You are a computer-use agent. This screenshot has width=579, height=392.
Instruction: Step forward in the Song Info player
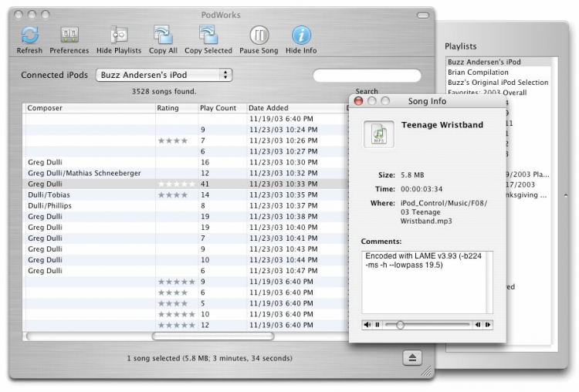coord(488,324)
